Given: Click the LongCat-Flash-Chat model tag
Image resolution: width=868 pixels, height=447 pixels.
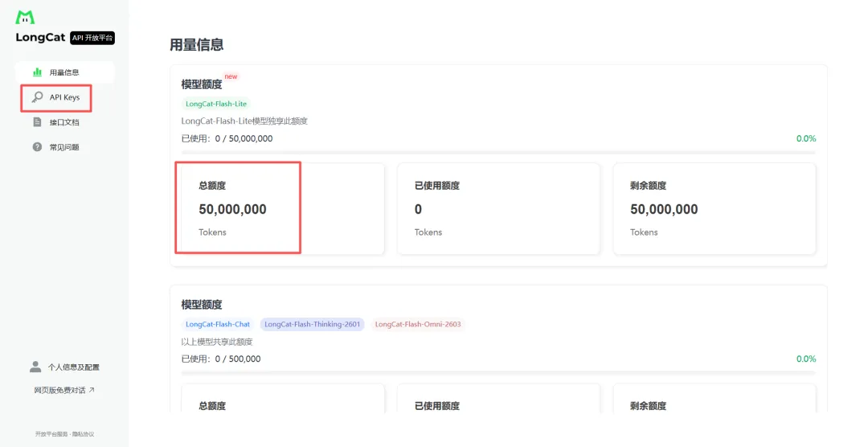Looking at the screenshot, I should tap(218, 324).
